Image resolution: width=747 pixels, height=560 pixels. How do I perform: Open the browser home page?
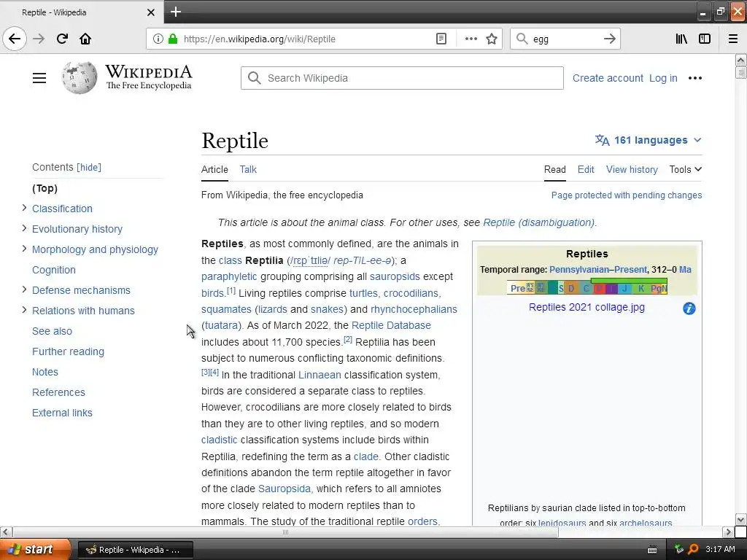(x=85, y=39)
